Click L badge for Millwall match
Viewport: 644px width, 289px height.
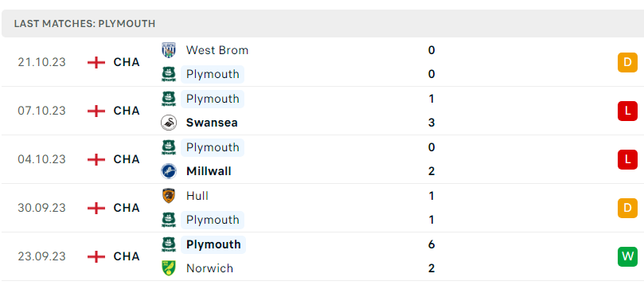627,159
